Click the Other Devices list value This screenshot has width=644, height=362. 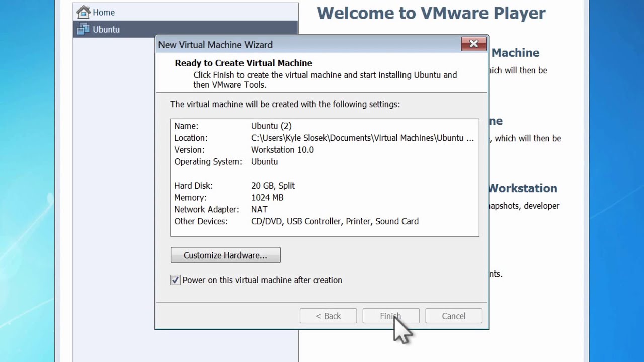click(335, 221)
